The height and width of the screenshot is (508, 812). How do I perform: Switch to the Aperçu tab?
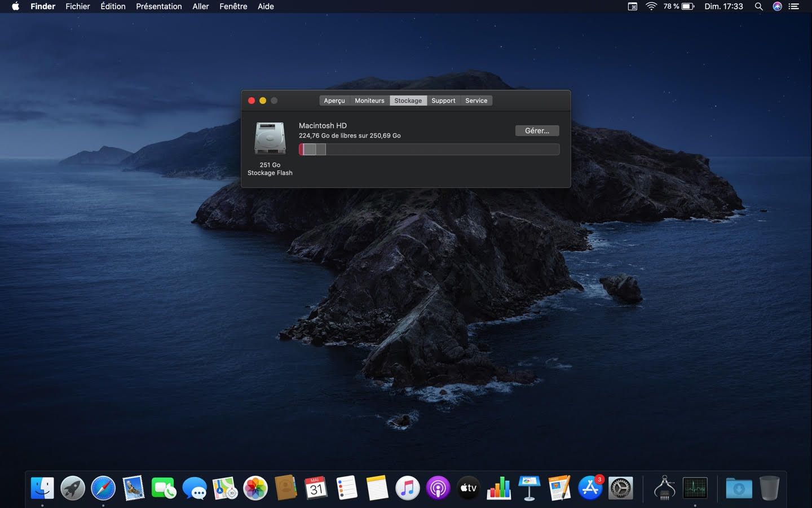pos(334,100)
